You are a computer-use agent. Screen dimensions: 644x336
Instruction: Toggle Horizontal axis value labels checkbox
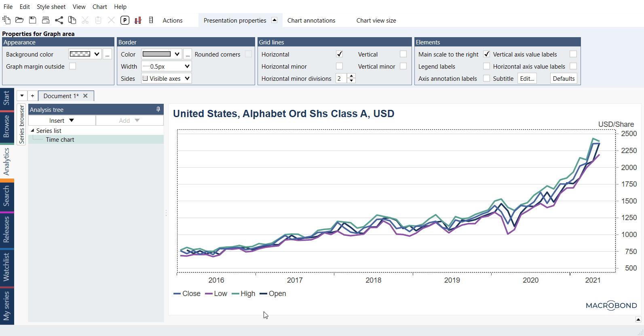573,66
